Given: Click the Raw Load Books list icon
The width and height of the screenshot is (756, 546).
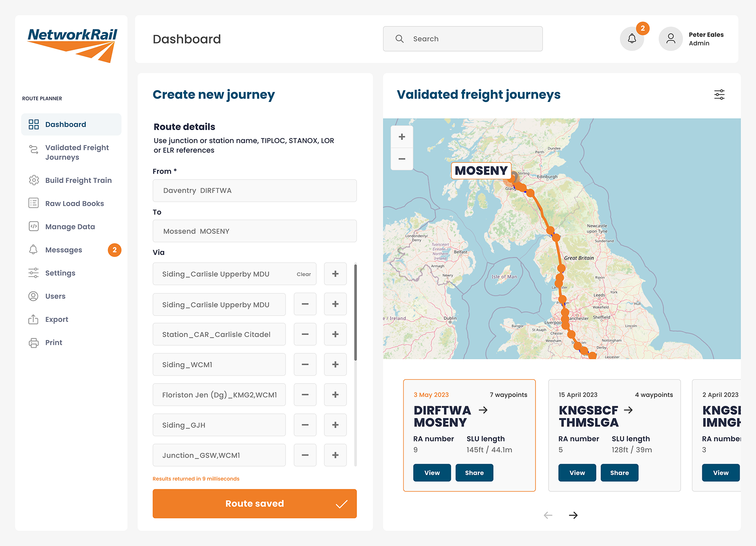Looking at the screenshot, I should coord(34,203).
